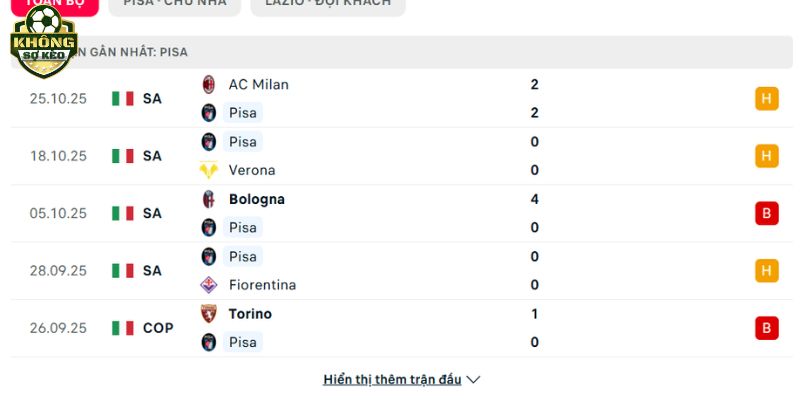Click the Pisa crest in the 18.10.25 match
The width and height of the screenshot is (800, 400).
pyautogui.click(x=209, y=142)
